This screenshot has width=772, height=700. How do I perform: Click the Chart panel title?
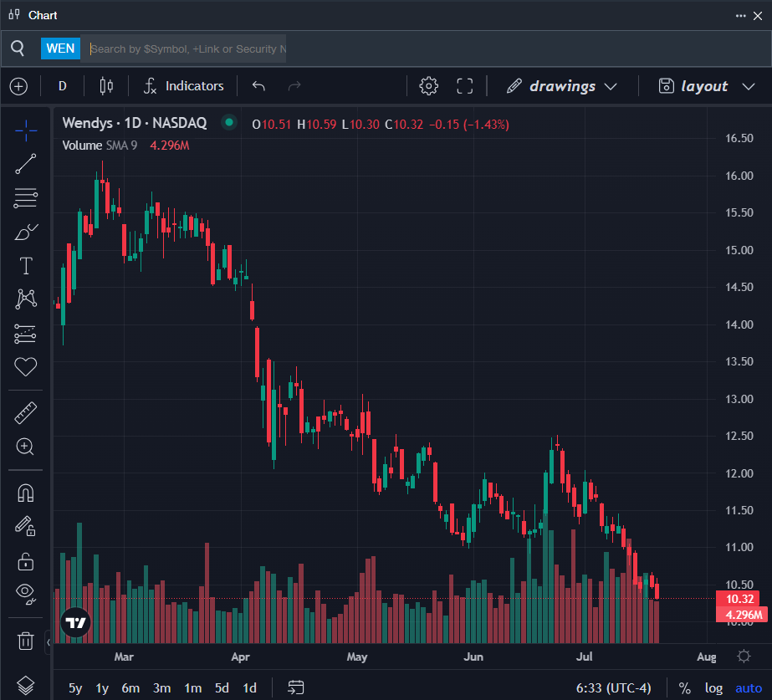click(x=43, y=16)
